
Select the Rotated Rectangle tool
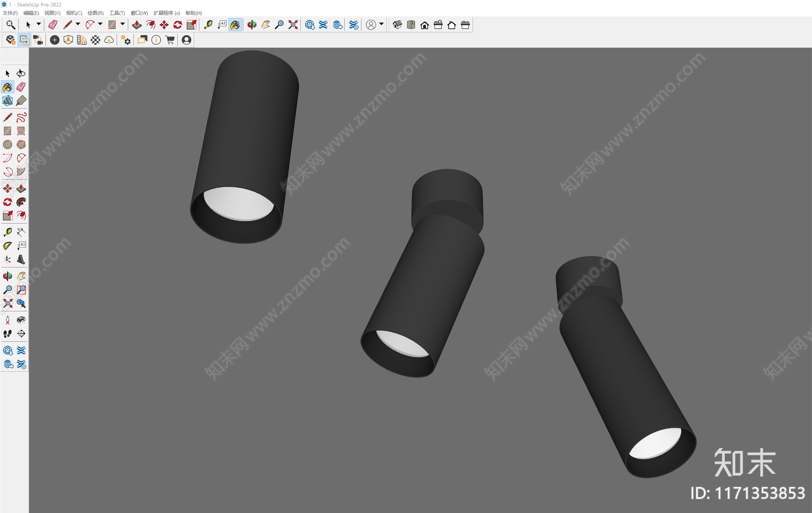(21, 131)
